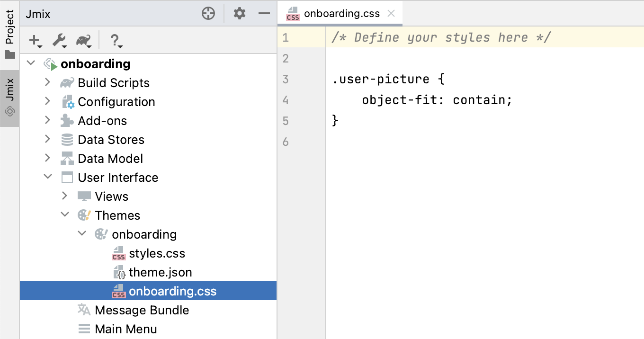Close the onboarding.css editor tab

(x=391, y=13)
